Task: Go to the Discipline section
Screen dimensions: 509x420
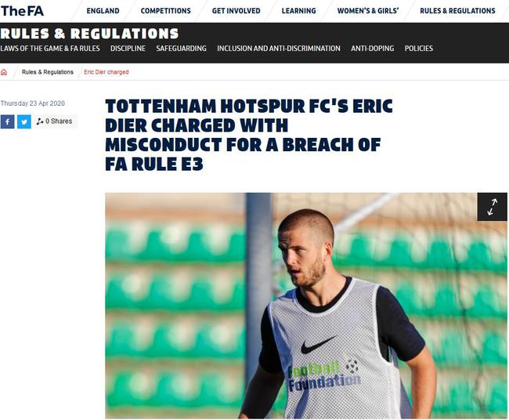Action: pyautogui.click(x=128, y=49)
